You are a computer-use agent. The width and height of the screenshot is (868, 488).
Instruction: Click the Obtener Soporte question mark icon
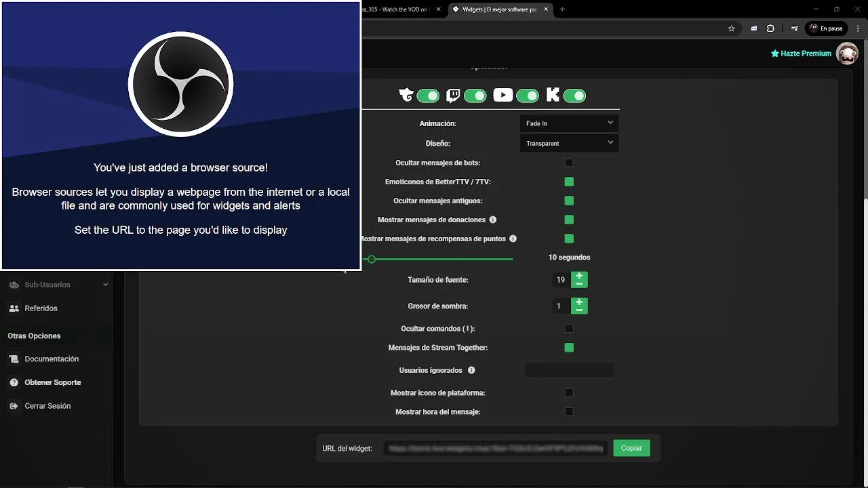coord(14,382)
